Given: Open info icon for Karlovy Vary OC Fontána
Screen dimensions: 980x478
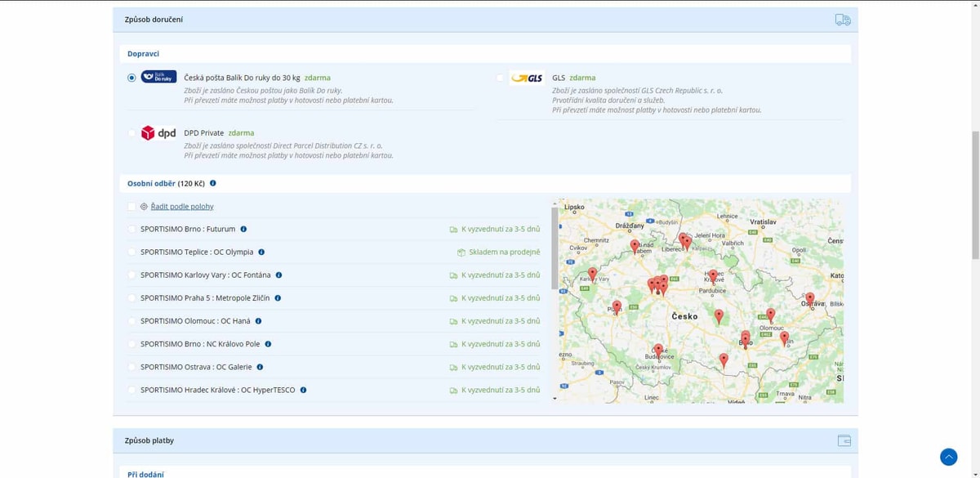Looking at the screenshot, I should pyautogui.click(x=278, y=275).
